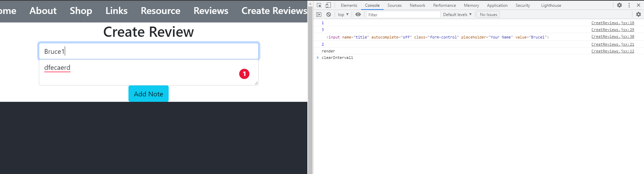Open the Application tab
The height and width of the screenshot is (174, 644).
coord(497,5)
